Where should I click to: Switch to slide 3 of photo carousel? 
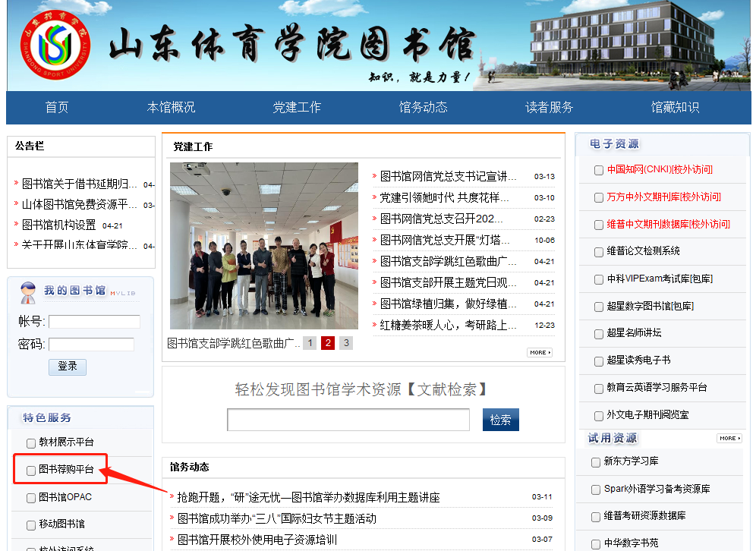[x=346, y=343]
